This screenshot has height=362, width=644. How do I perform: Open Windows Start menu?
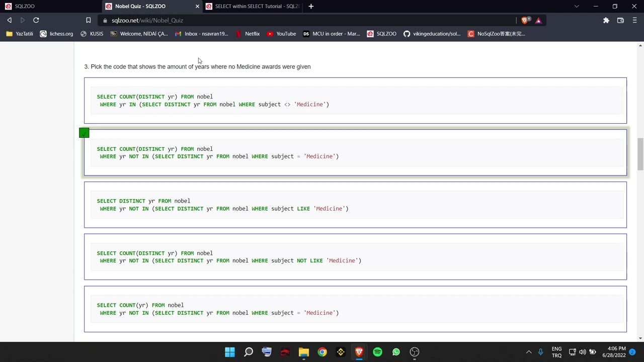click(230, 352)
